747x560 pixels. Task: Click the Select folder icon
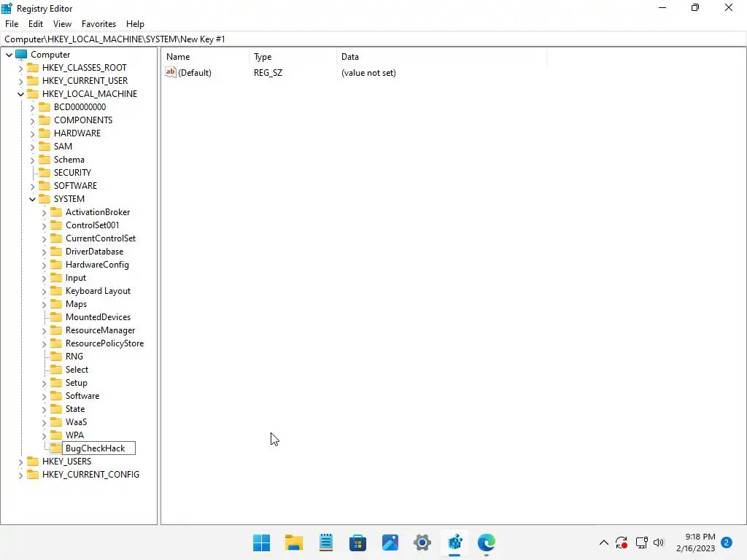tap(56, 370)
